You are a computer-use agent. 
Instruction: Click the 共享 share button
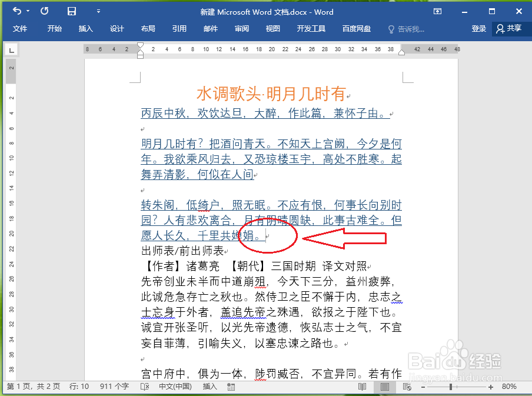[x=514, y=28]
